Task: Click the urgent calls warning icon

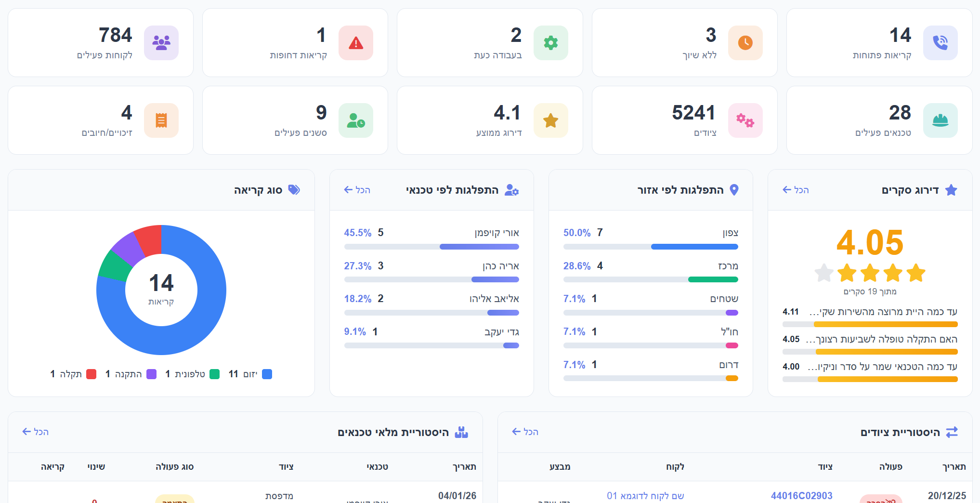Action: 355,43
